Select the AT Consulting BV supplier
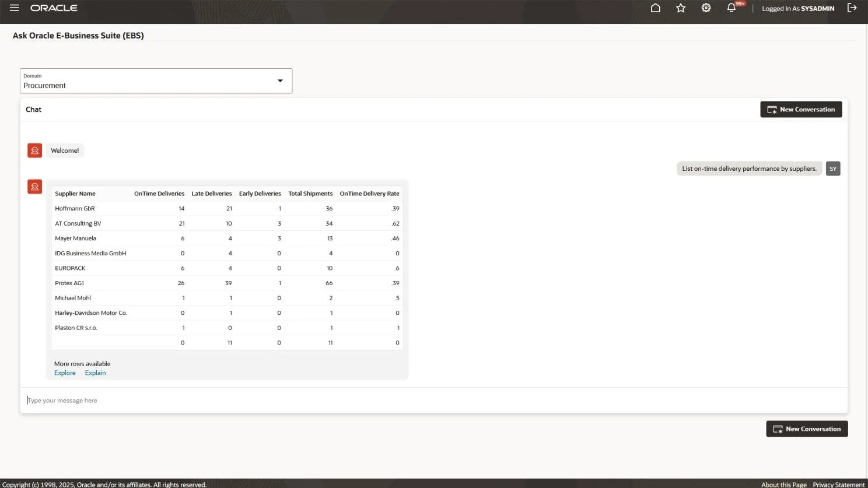The width and height of the screenshot is (868, 488). pyautogui.click(x=78, y=223)
